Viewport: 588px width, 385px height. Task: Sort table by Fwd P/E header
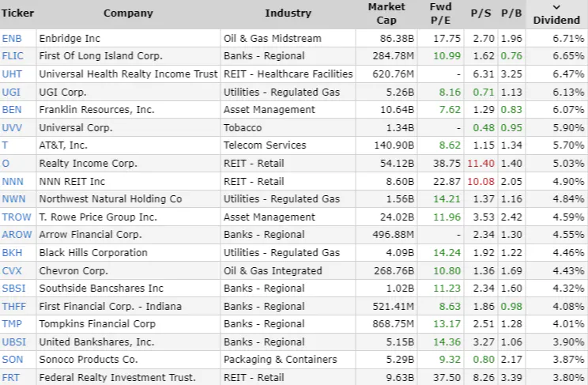coord(441,13)
